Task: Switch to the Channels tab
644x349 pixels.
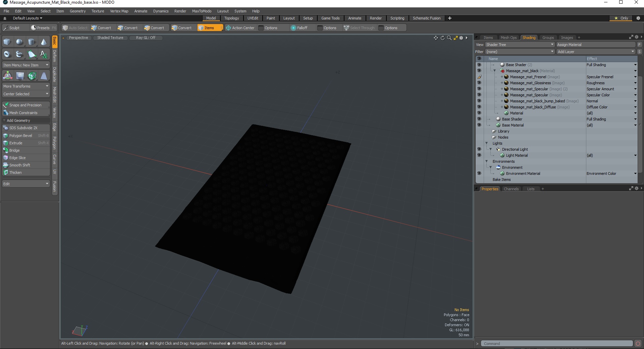Action: coord(511,189)
